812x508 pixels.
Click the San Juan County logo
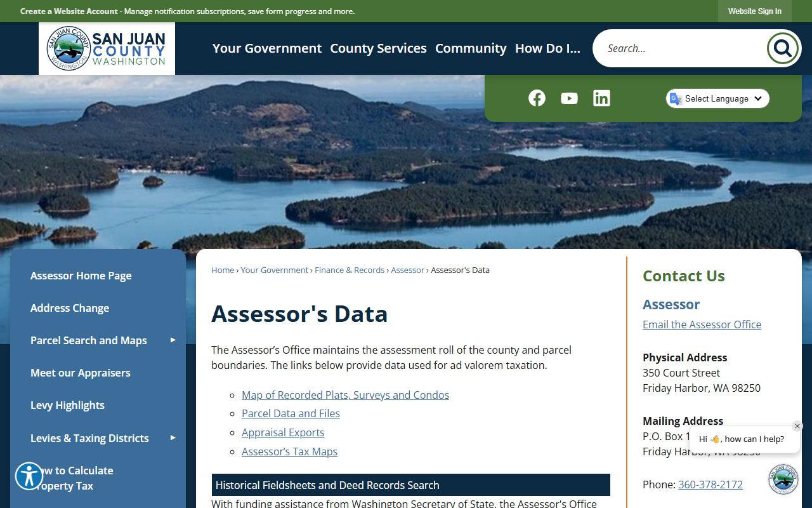pyautogui.click(x=107, y=48)
